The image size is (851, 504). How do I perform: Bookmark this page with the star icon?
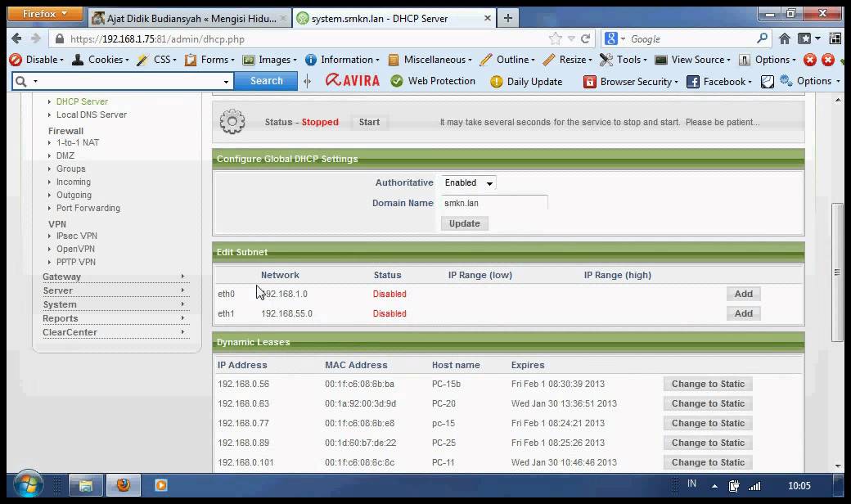[x=556, y=38]
